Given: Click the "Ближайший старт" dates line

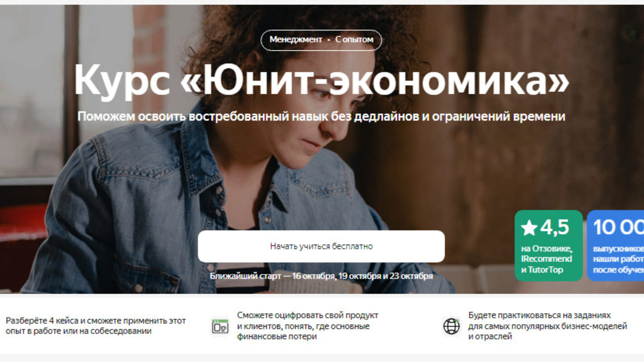Looking at the screenshot, I should (x=321, y=276).
